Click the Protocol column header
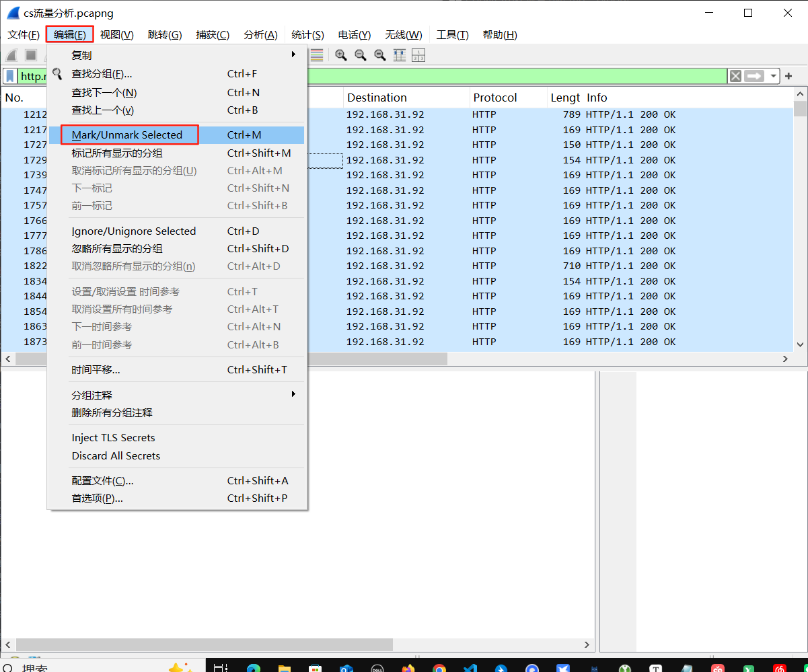Viewport: 808px width, 672px height. (x=495, y=98)
